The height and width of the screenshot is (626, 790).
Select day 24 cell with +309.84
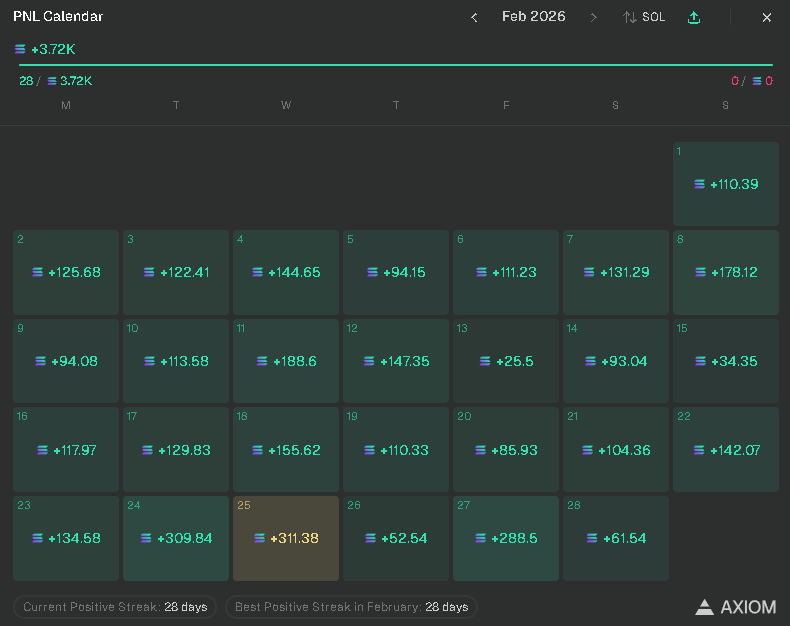[176, 538]
